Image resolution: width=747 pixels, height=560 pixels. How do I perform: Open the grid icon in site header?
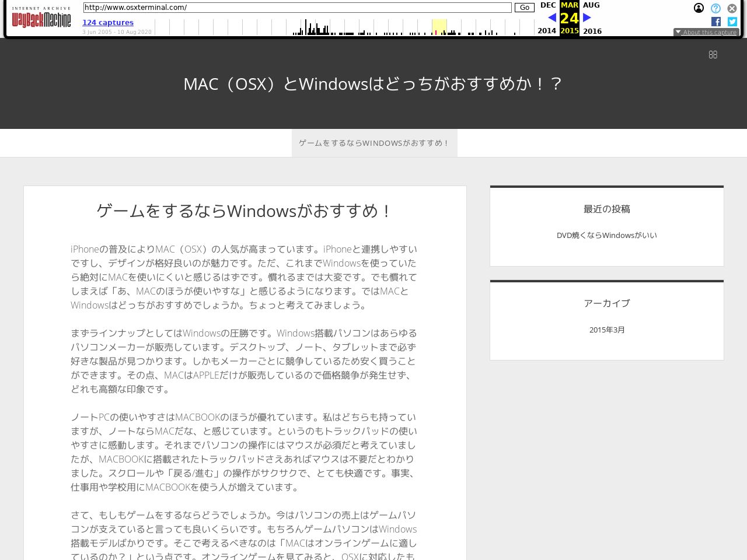click(713, 54)
